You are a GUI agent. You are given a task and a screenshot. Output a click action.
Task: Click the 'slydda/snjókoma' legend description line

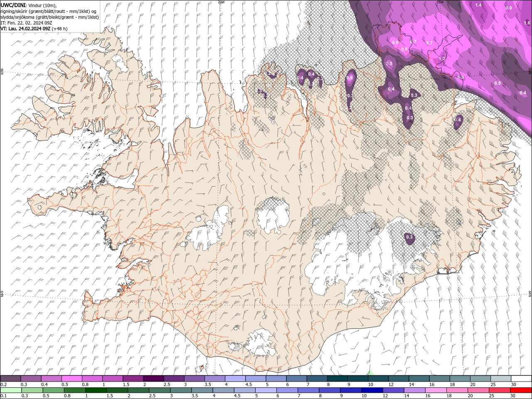click(x=49, y=17)
